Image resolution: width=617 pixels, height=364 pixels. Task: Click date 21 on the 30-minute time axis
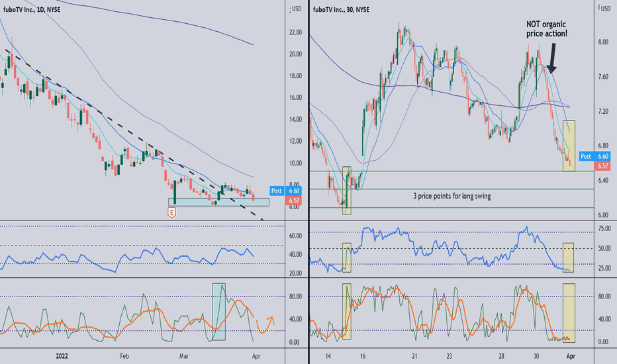tap(414, 356)
